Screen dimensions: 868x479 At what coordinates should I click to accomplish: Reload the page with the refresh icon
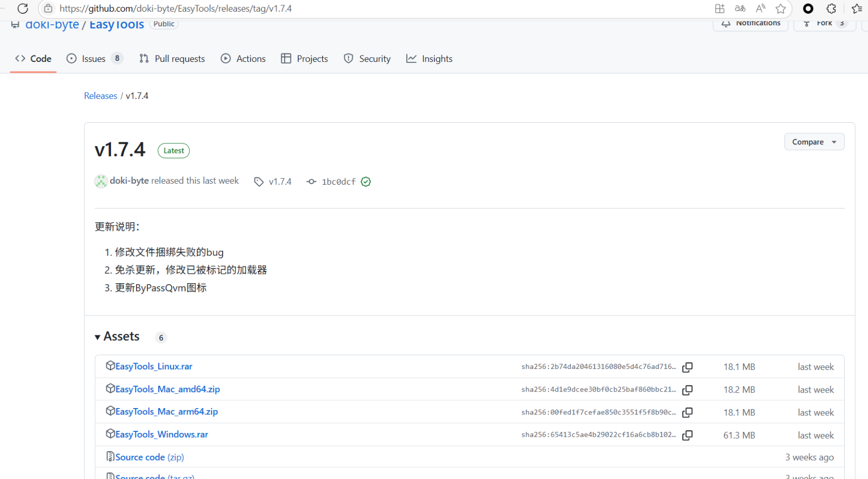[23, 8]
